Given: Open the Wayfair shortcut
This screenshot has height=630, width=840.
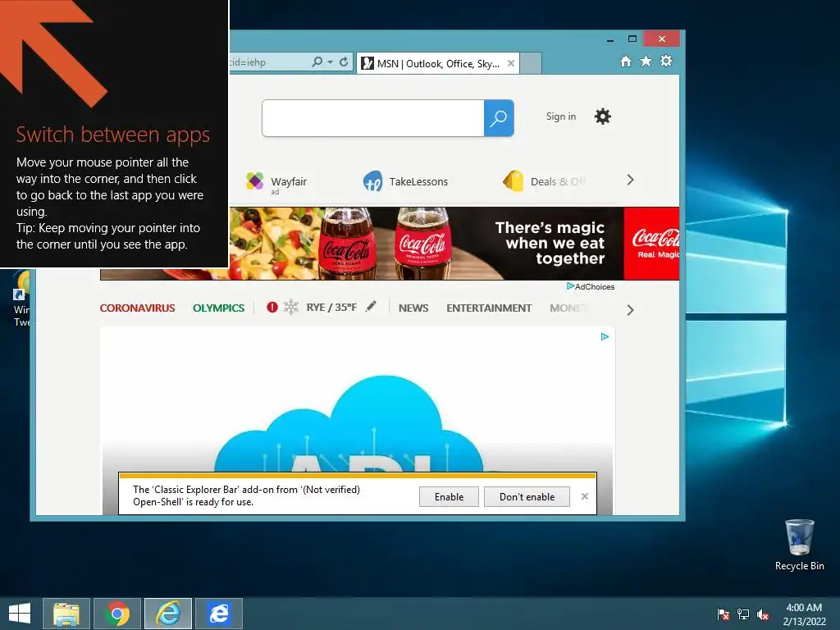Looking at the screenshot, I should click(x=276, y=181).
